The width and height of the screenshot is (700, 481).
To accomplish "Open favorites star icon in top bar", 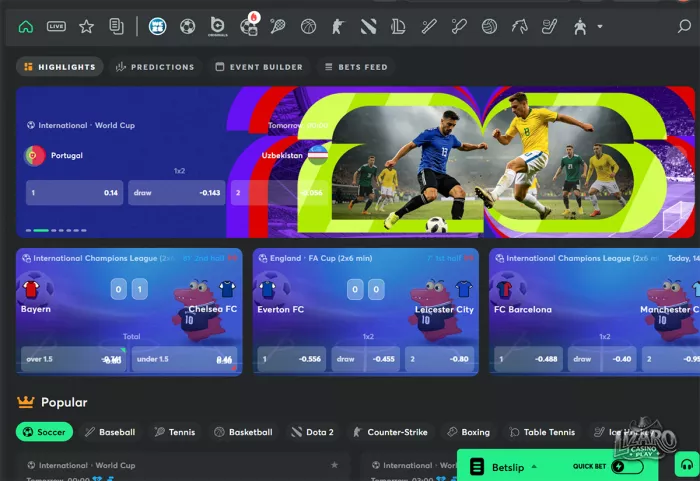I will pos(86,27).
